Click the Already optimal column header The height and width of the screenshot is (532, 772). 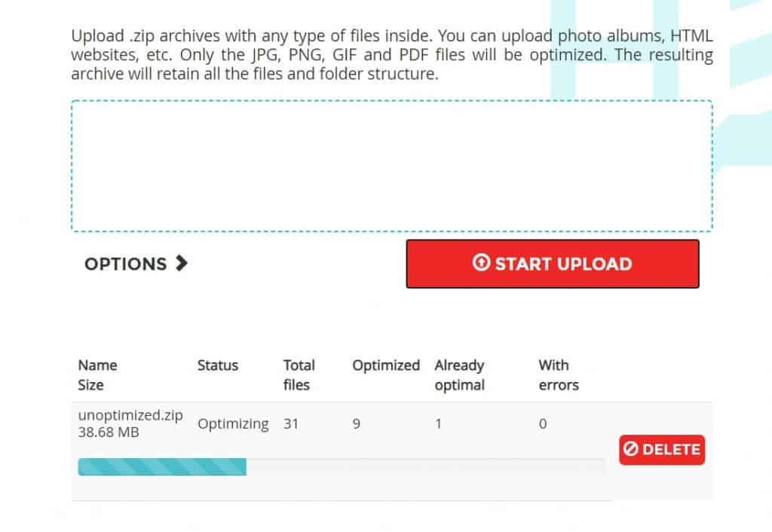point(459,375)
